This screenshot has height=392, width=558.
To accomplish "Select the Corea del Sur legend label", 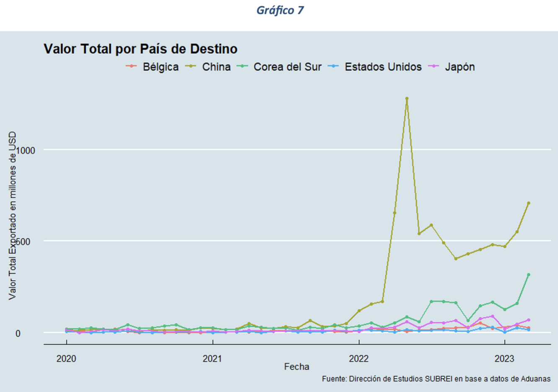I will tap(287, 67).
